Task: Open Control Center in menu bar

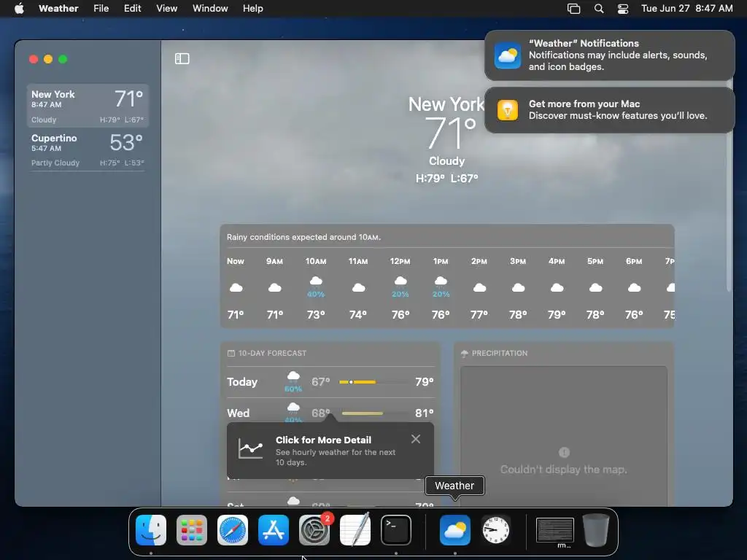Action: (x=623, y=9)
